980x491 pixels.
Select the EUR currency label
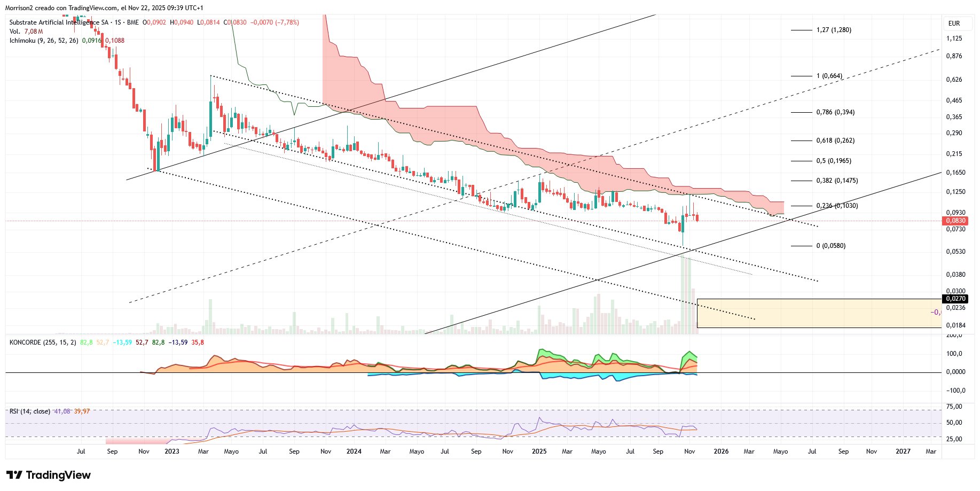click(x=954, y=24)
